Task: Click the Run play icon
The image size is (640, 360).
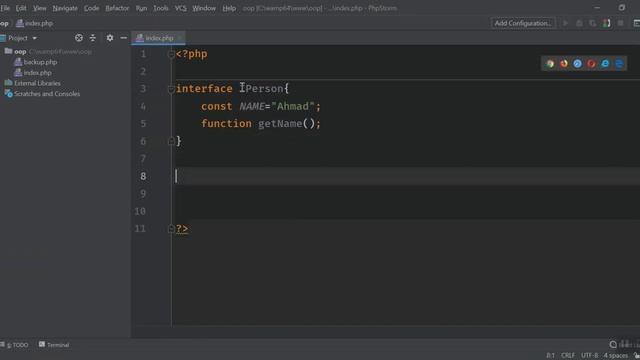Action: pos(566,23)
